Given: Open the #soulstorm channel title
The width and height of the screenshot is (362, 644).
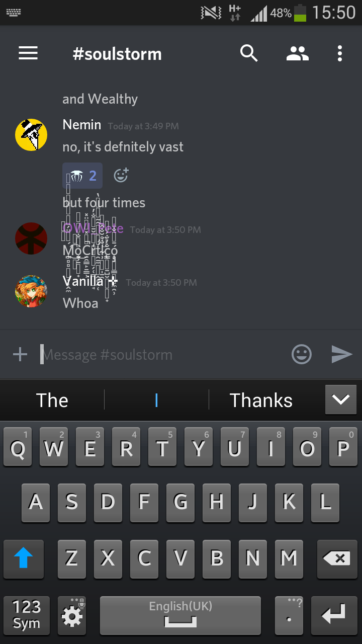Looking at the screenshot, I should click(117, 54).
